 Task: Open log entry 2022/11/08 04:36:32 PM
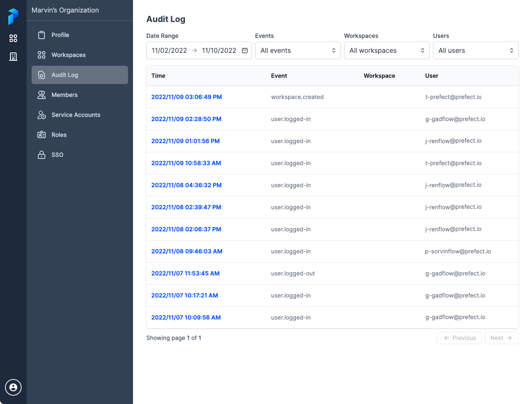coord(186,185)
